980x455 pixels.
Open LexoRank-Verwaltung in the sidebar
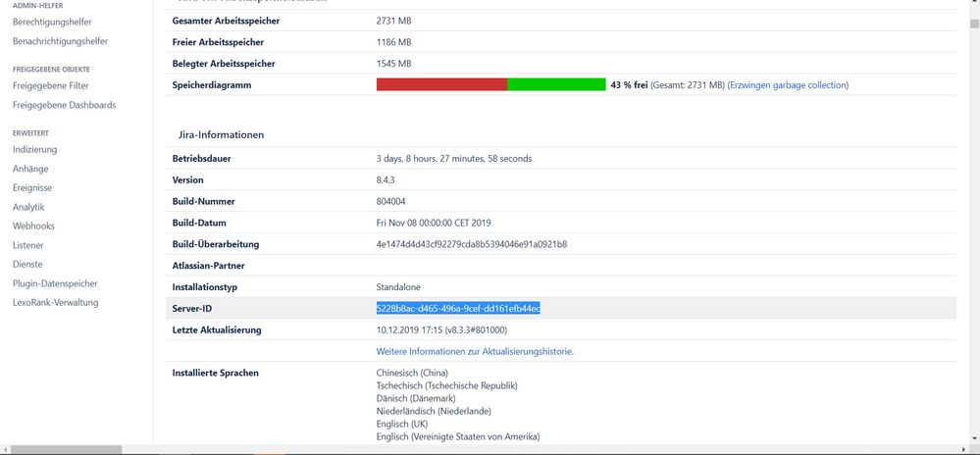pyautogui.click(x=55, y=302)
